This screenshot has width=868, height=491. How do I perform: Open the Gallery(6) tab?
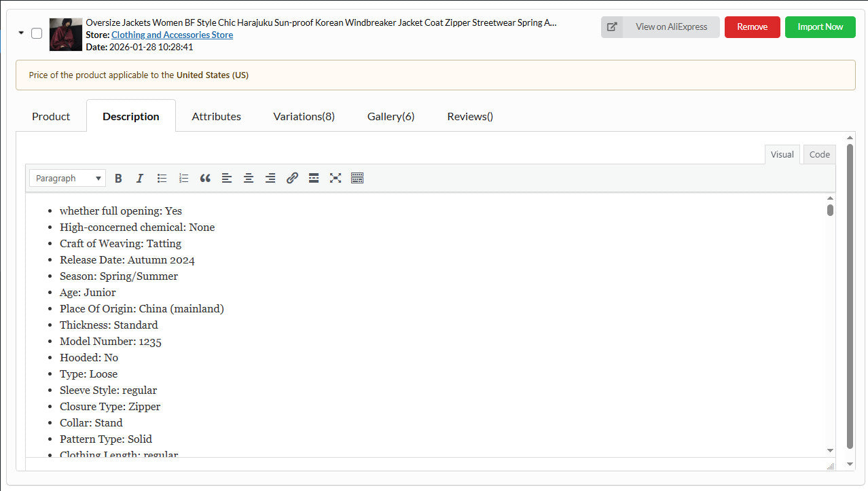391,116
